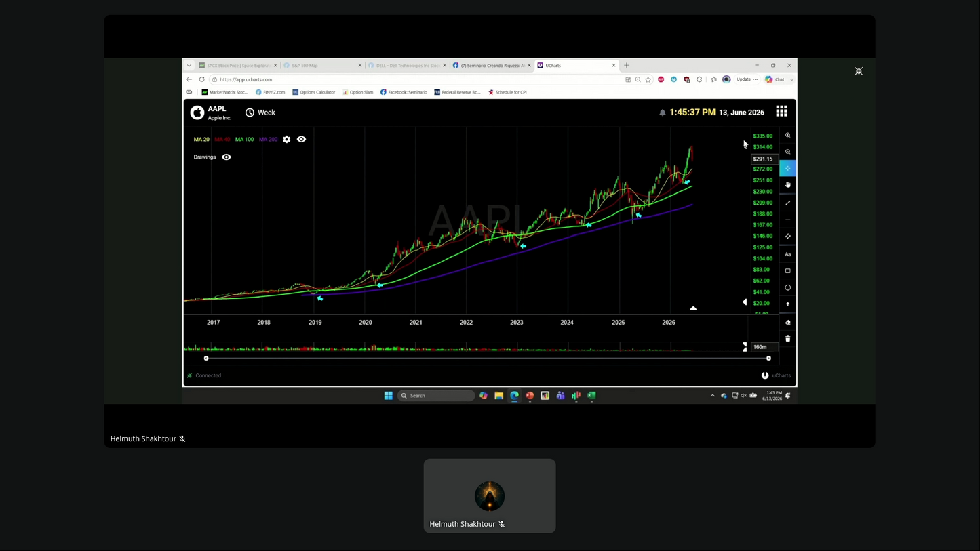
Task: Click the browser Update button
Action: click(x=747, y=79)
